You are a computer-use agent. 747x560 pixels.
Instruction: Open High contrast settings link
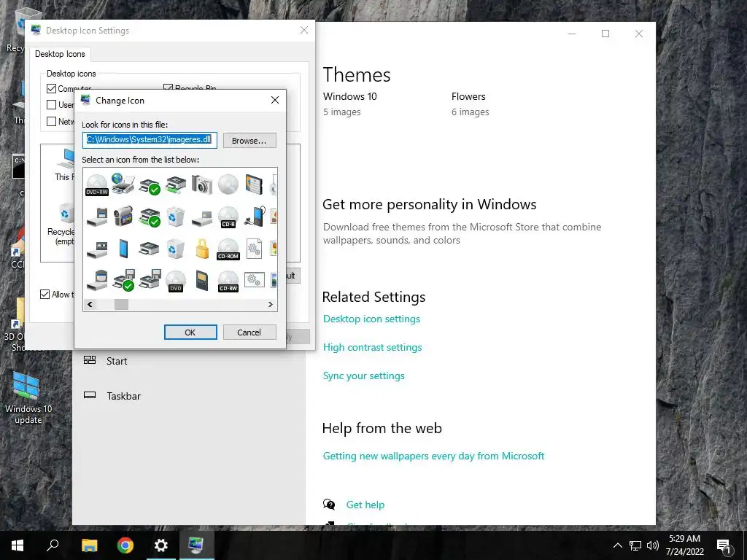click(373, 347)
